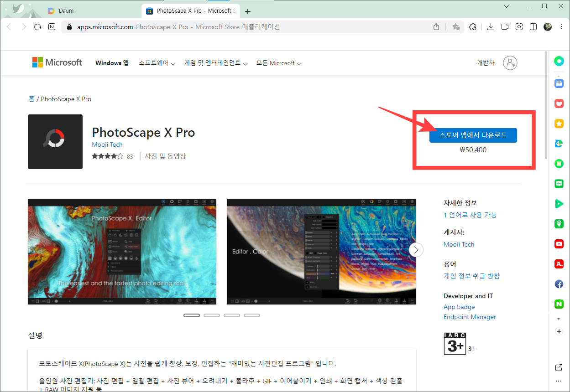Open the downloads icon in toolbar
Viewport: 570px width, 392px height.
pyautogui.click(x=491, y=27)
